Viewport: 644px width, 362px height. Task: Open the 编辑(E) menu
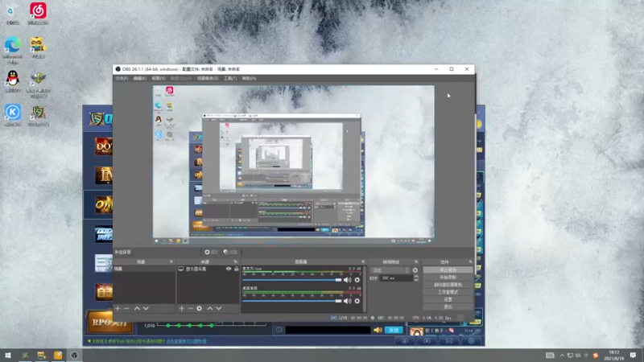[x=139, y=78]
